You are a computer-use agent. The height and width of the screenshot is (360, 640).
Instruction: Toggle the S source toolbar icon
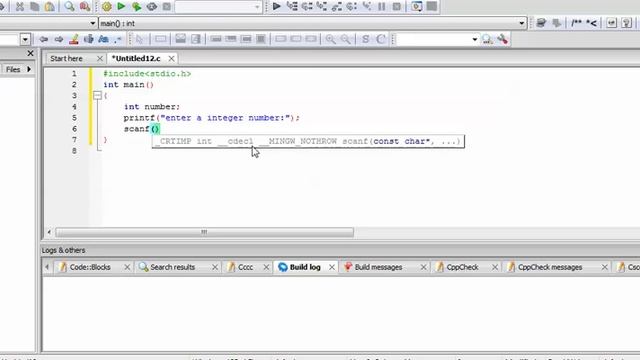[x=365, y=39]
